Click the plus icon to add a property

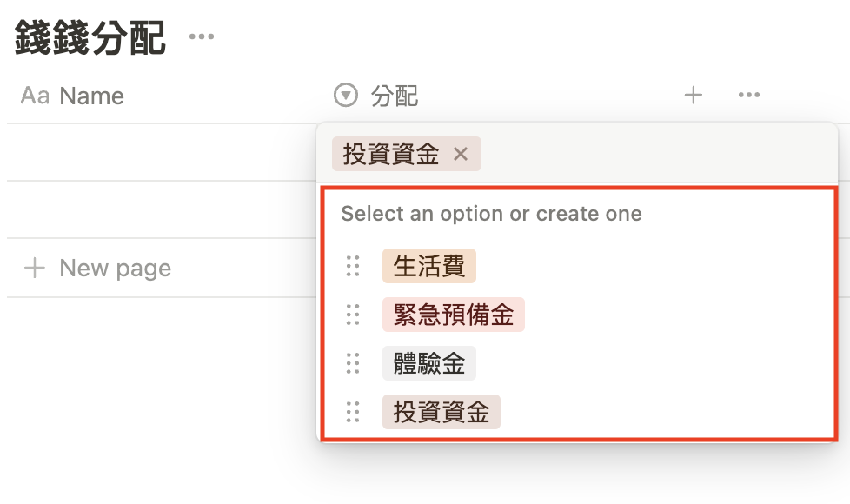click(693, 96)
